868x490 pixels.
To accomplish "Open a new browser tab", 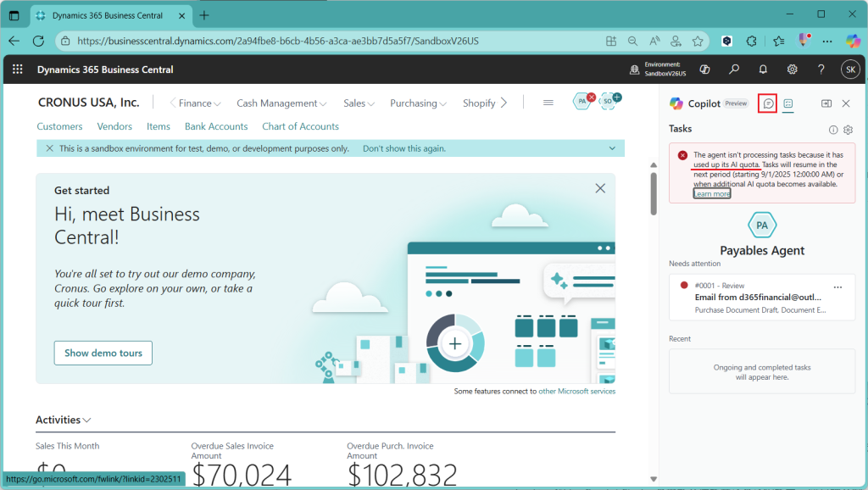I will (x=204, y=15).
